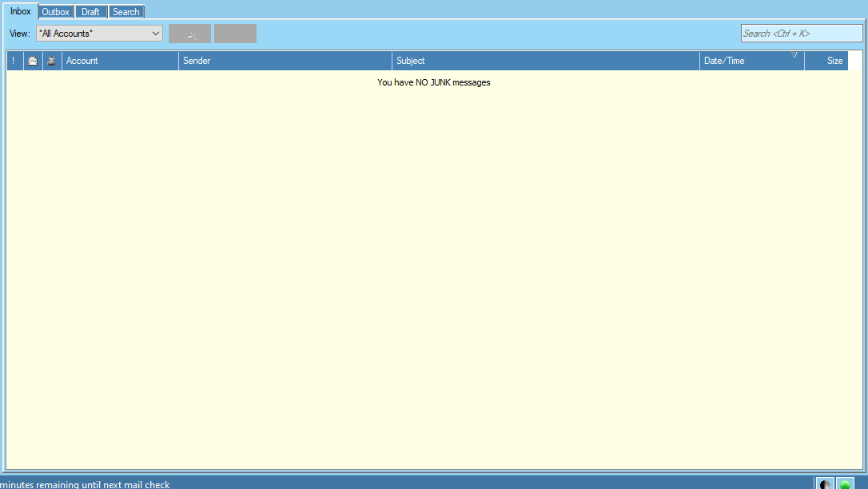Image resolution: width=868 pixels, height=489 pixels.
Task: Sort messages by Sender column
Action: (285, 61)
